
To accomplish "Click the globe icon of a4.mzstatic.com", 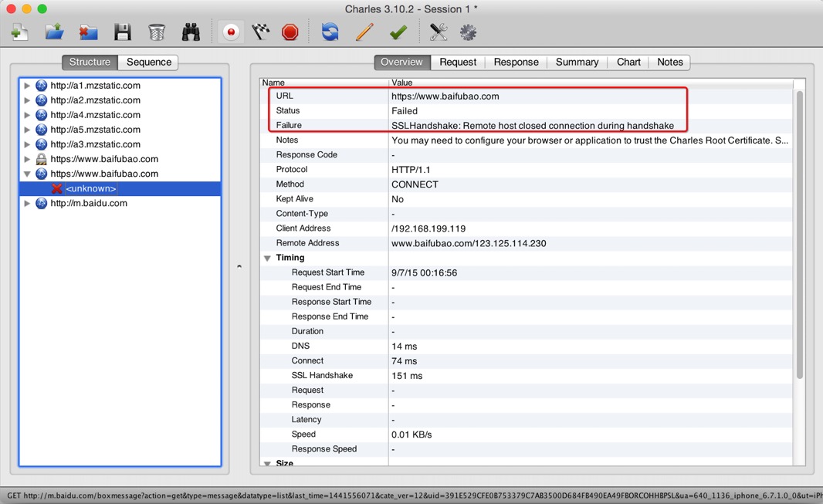I will pos(41,115).
